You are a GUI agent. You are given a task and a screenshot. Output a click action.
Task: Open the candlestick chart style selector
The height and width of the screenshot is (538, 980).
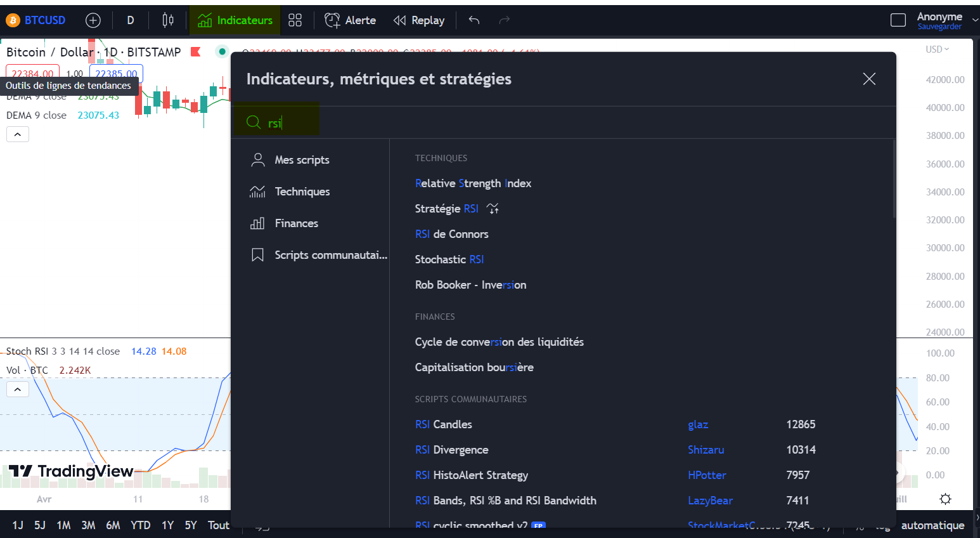tap(168, 20)
